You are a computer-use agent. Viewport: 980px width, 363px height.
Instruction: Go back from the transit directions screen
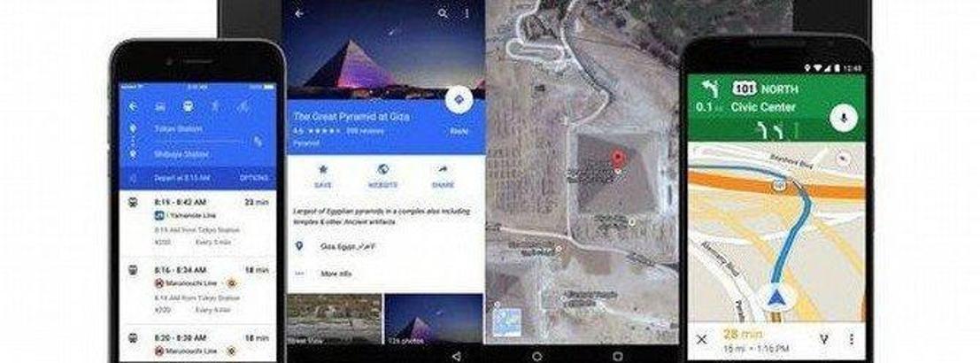(133, 106)
